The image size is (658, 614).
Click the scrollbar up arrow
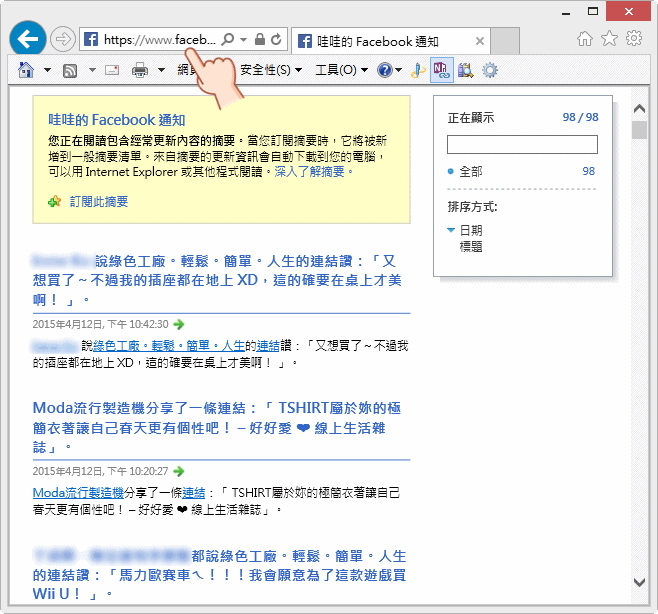point(639,109)
